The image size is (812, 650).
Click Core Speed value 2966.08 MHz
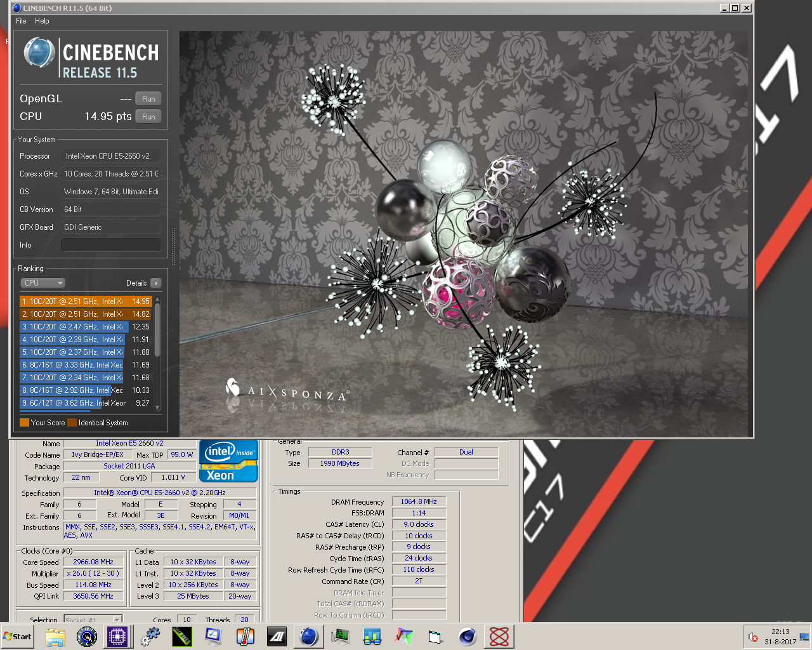[x=93, y=562]
